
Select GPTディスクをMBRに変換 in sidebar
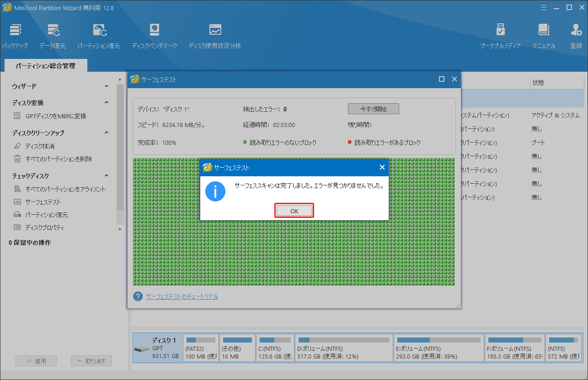[x=55, y=116]
